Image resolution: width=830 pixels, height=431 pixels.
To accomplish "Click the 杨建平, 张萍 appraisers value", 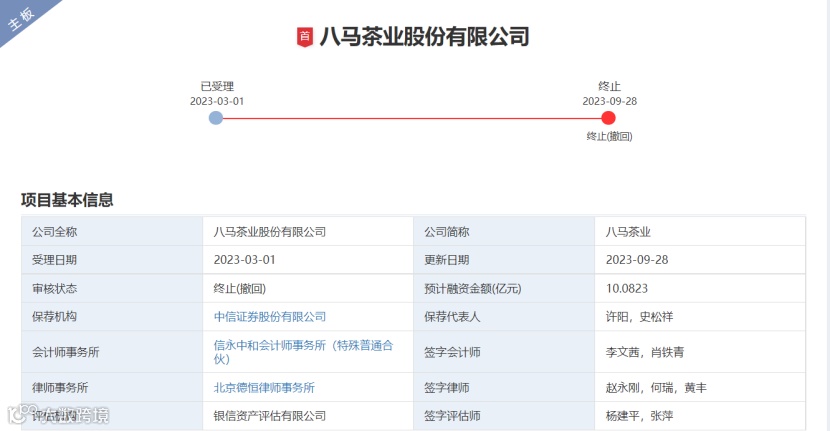I will pos(639,416).
